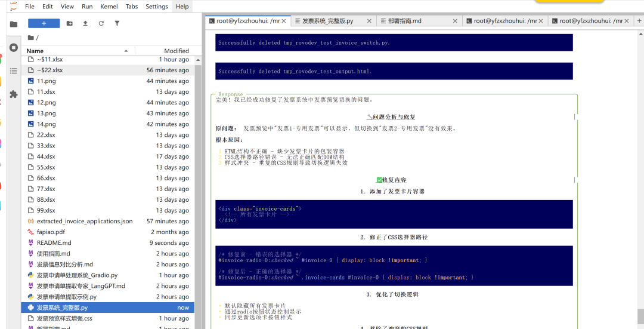Click the terminal panel vertical scrollbar
This screenshot has height=329, width=644.
[x=640, y=315]
